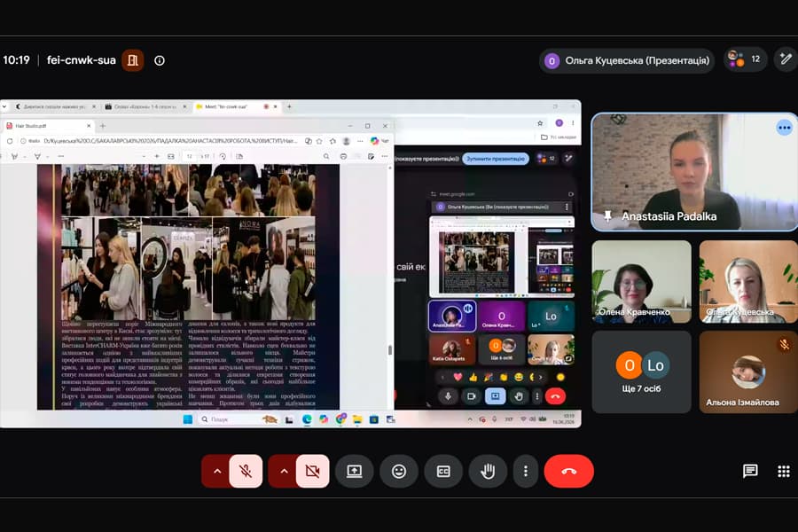Open the activities grid icon
Viewport: 798px width, 532px height.
tap(784, 471)
